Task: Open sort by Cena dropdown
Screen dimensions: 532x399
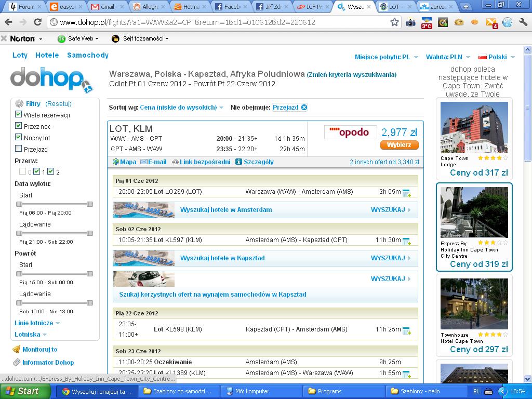Action: click(181, 107)
